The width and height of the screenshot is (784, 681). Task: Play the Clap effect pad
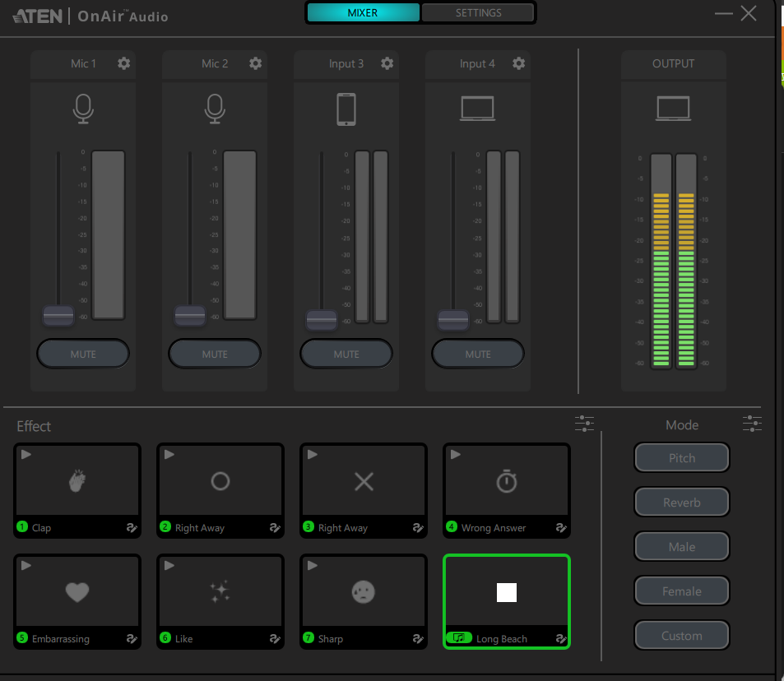click(x=26, y=454)
